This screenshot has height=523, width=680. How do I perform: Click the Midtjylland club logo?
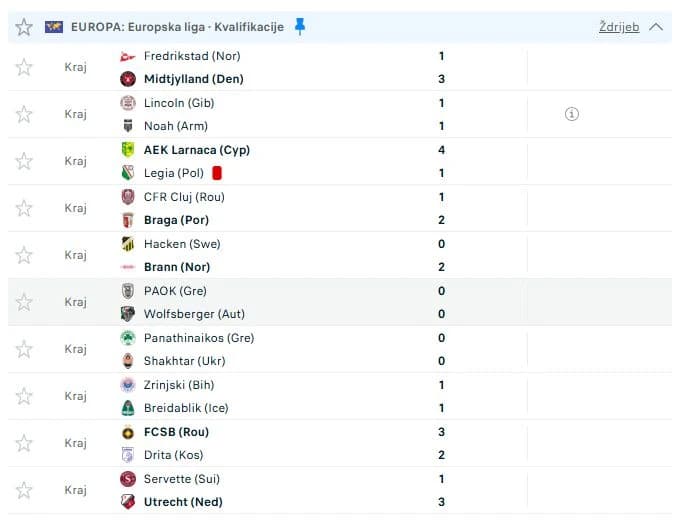(x=128, y=79)
